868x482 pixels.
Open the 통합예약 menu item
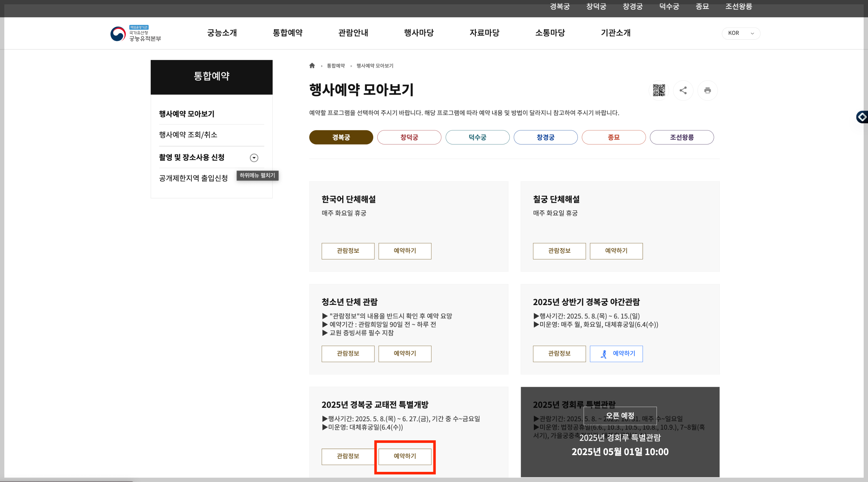click(287, 33)
